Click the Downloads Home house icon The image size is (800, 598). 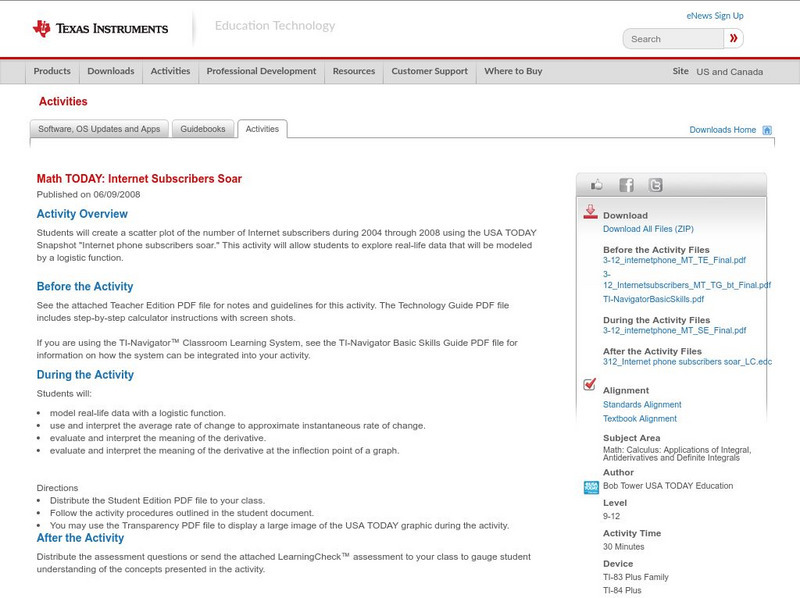click(x=767, y=130)
